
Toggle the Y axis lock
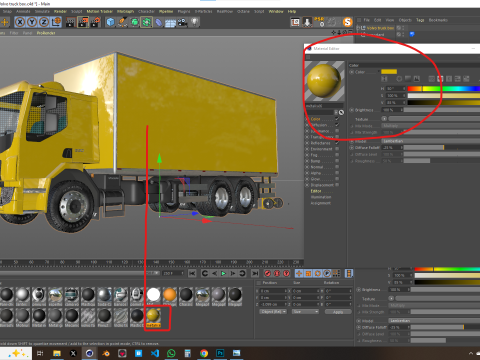coord(32,22)
